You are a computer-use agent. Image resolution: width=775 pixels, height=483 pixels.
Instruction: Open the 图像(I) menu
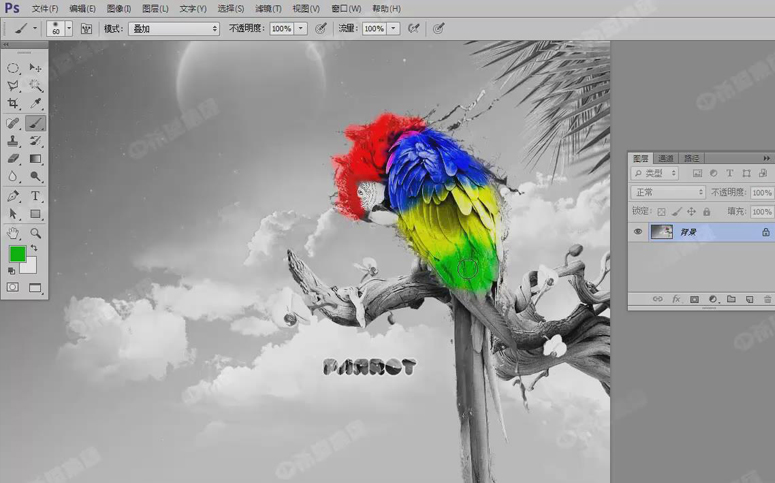(x=119, y=9)
